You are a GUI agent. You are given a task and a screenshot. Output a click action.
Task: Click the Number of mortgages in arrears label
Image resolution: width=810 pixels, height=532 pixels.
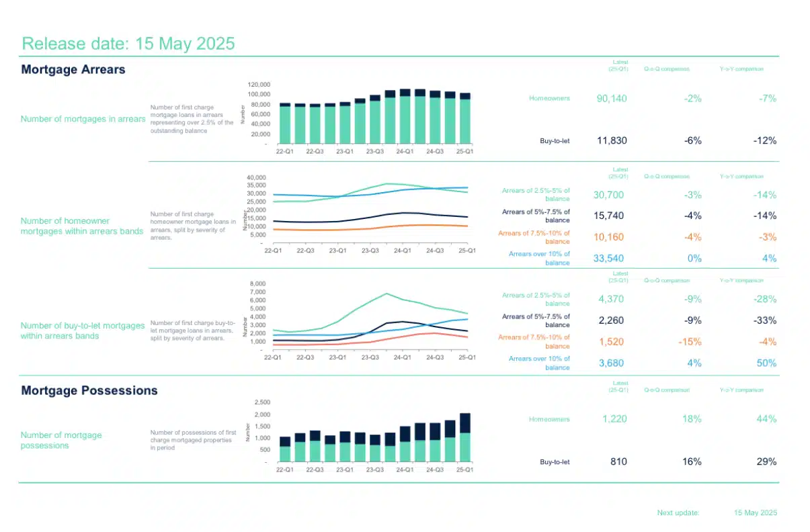click(x=82, y=119)
